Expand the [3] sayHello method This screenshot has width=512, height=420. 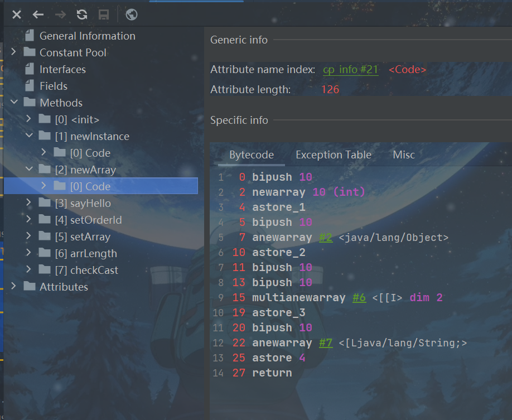tap(29, 203)
